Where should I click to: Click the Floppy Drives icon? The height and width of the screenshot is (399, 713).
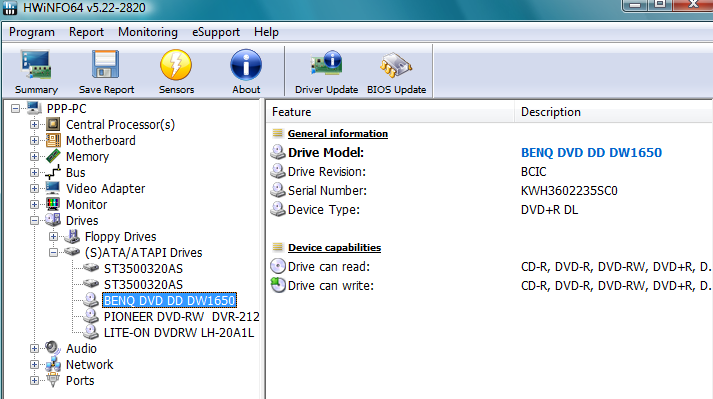coord(72,236)
